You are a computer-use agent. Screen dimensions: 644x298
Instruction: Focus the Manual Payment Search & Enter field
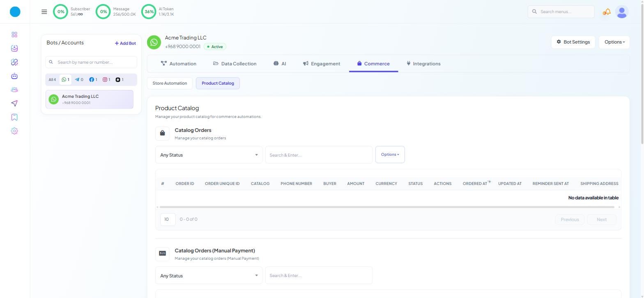(319, 275)
